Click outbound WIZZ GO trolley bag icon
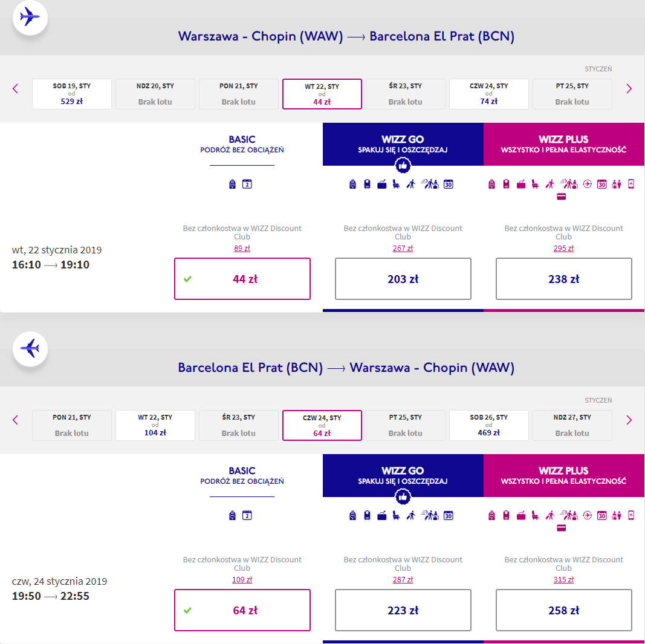 point(368,184)
